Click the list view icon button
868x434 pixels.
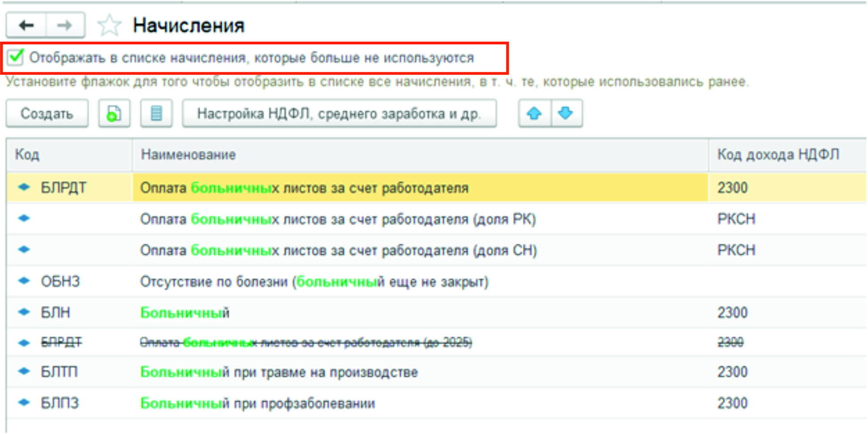156,114
